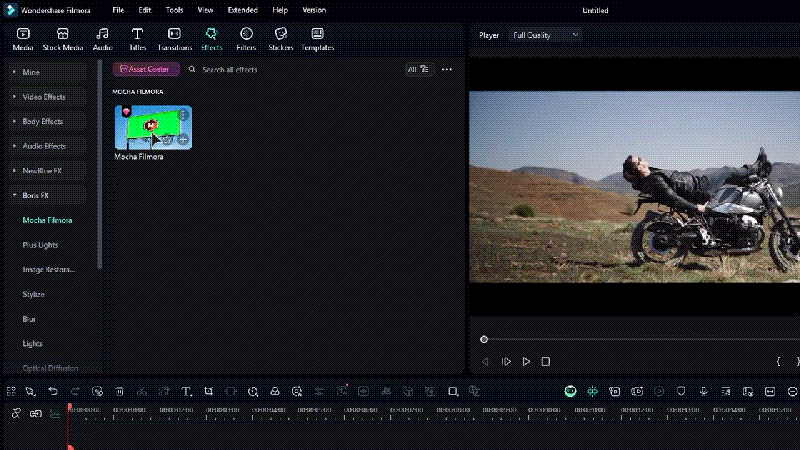This screenshot has width=800, height=450.
Task: Click the Undo arrow in timeline toolbar
Action: pyautogui.click(x=53, y=391)
